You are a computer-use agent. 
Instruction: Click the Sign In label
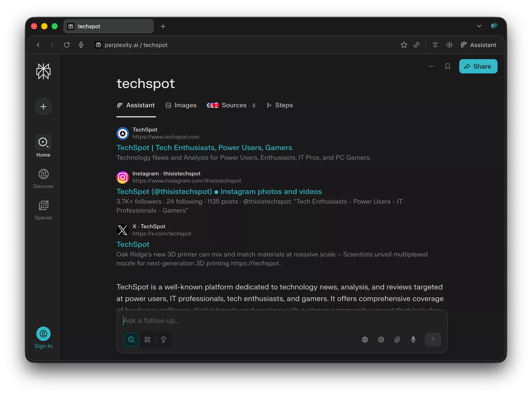(x=43, y=346)
